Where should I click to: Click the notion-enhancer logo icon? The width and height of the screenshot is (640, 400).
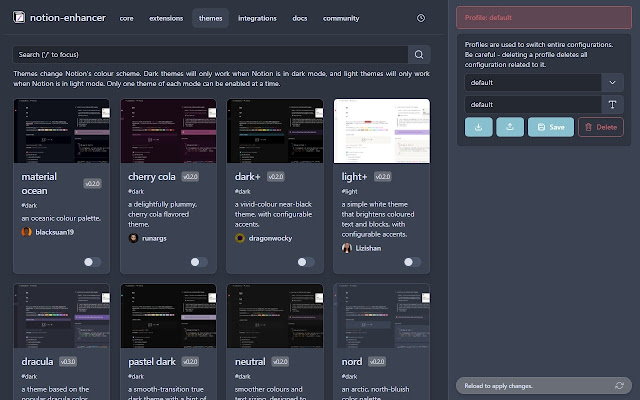pos(20,18)
